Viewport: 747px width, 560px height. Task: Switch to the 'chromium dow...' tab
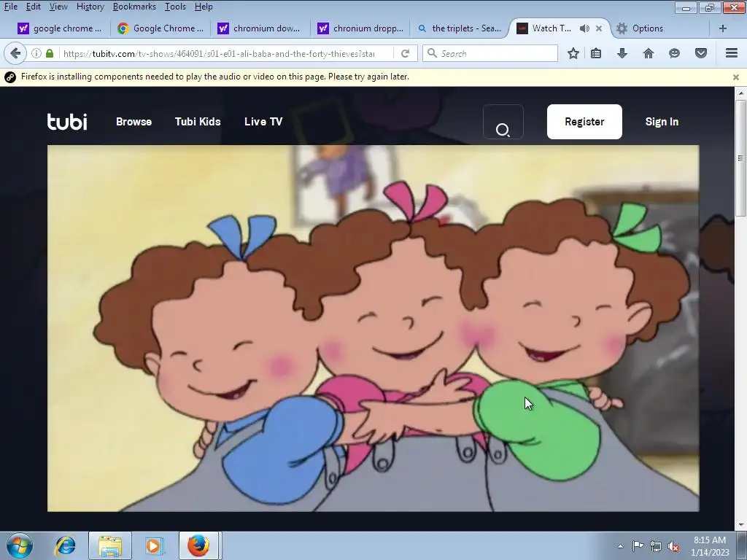point(260,28)
